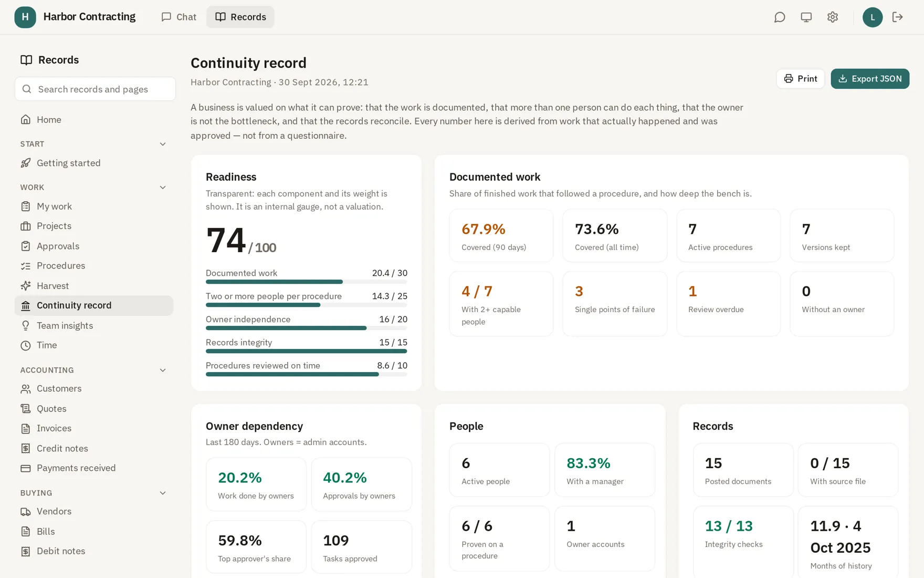Click the Time clock icon

[x=26, y=345]
